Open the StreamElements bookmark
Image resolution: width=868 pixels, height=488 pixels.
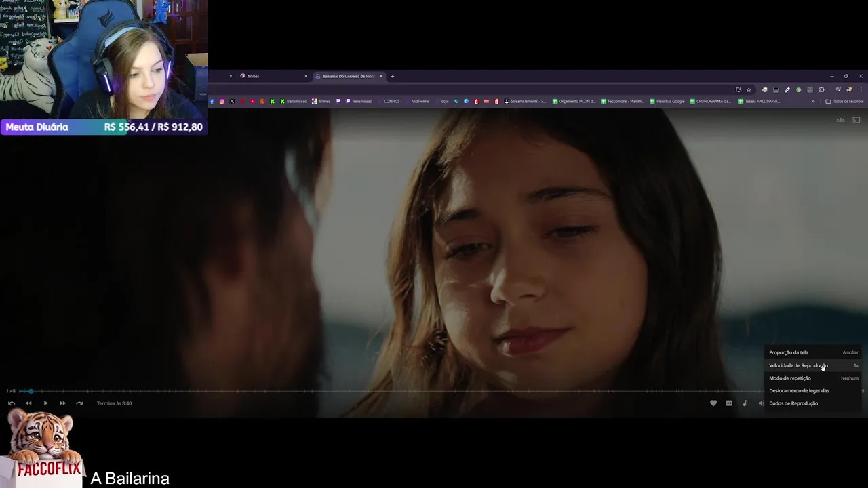pyautogui.click(x=525, y=102)
